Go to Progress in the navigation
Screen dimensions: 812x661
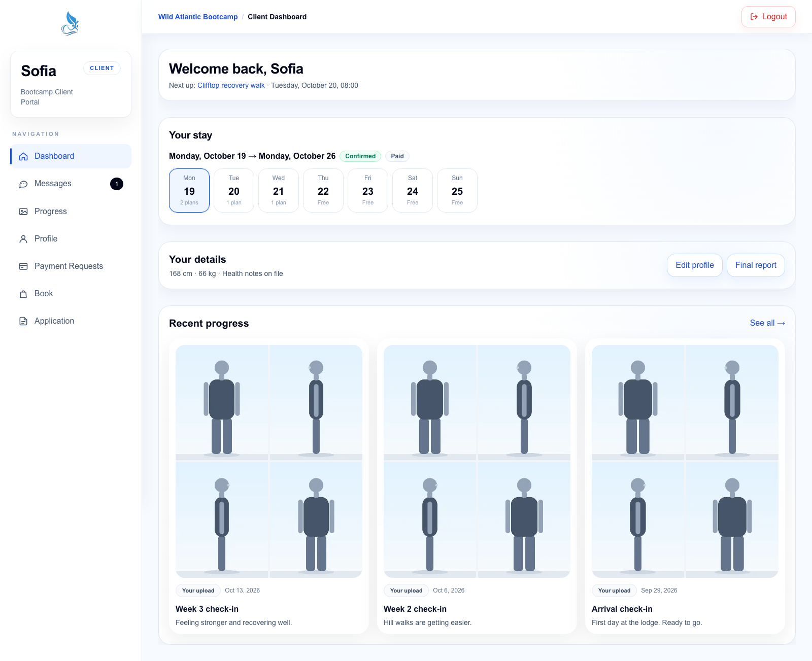pyautogui.click(x=71, y=212)
